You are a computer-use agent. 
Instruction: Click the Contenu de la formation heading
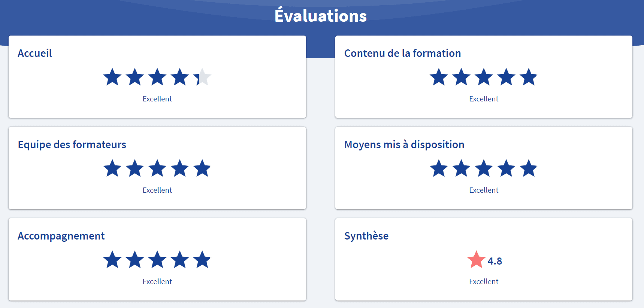(x=402, y=53)
